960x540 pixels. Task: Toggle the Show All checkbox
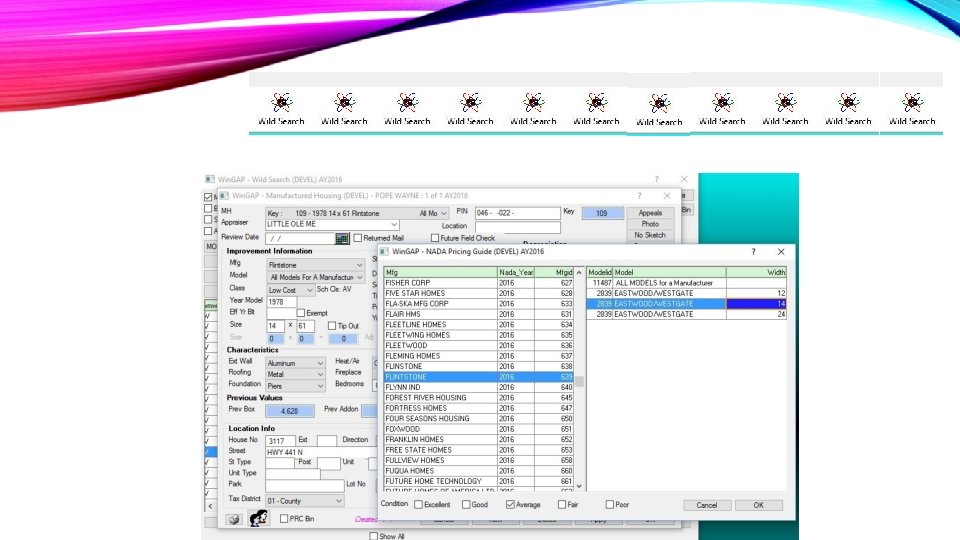click(373, 536)
